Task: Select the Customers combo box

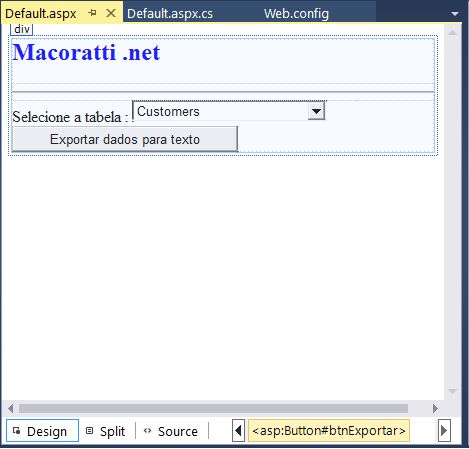Action: coord(229,111)
